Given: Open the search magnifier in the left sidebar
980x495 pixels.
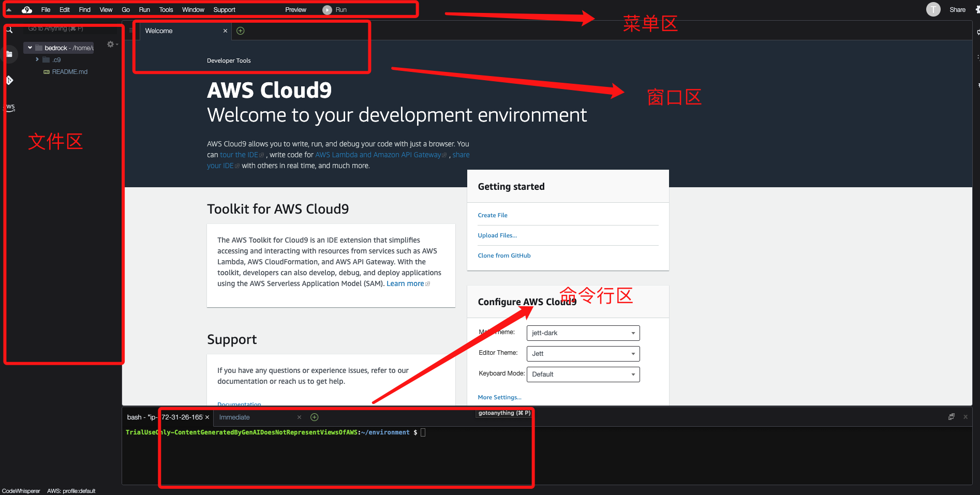Looking at the screenshot, I should pos(9,30).
